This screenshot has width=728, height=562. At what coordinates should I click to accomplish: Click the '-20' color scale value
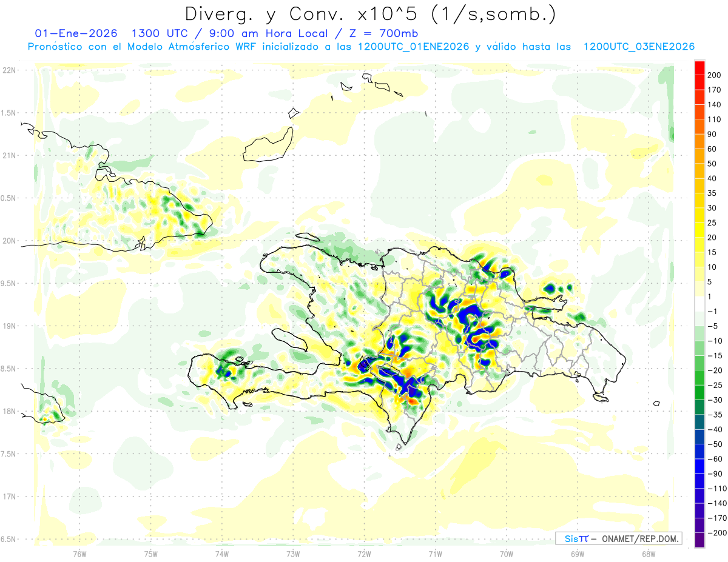pos(716,370)
